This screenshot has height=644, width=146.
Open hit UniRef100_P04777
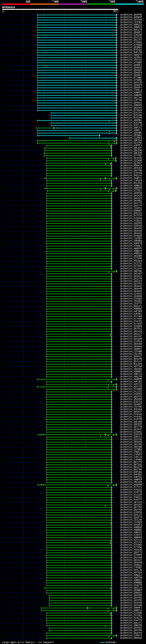tap(131, 499)
